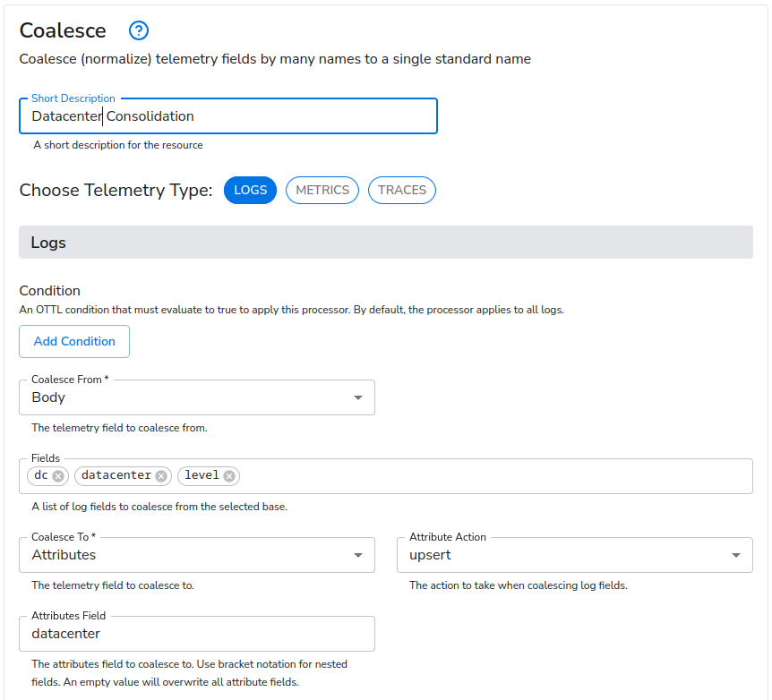Click the Attributes Field text input
The image size is (772, 700).
point(197,633)
